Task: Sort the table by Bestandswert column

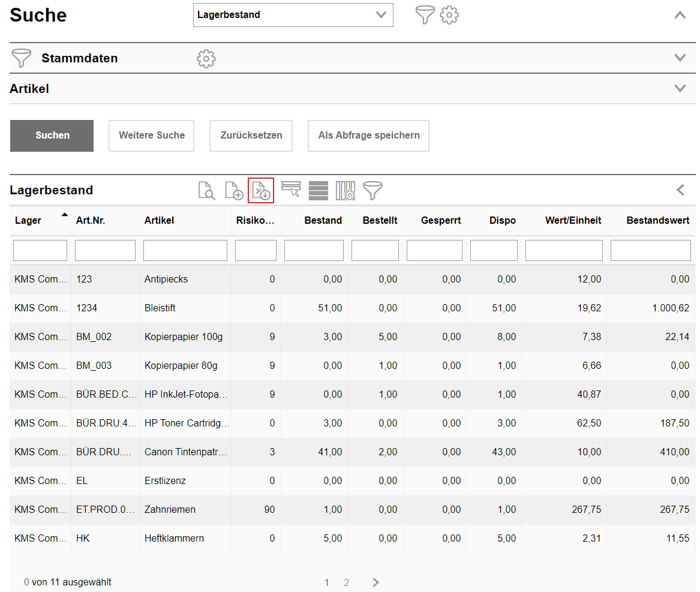Action: (x=657, y=221)
